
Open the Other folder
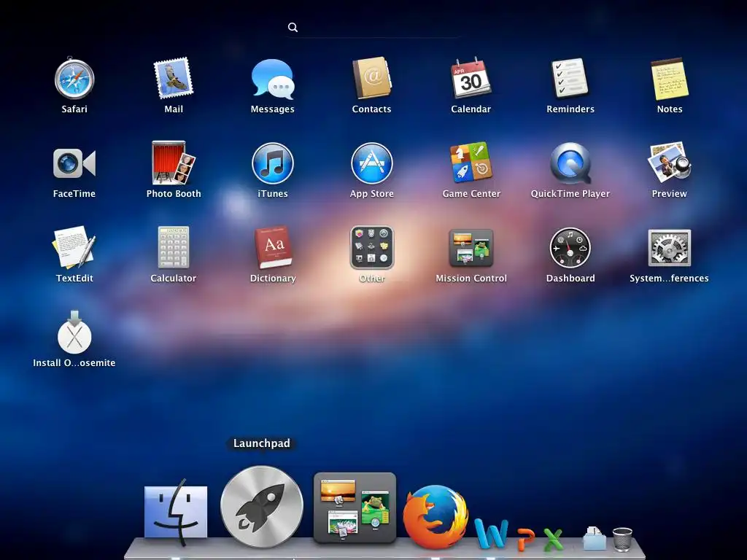371,248
